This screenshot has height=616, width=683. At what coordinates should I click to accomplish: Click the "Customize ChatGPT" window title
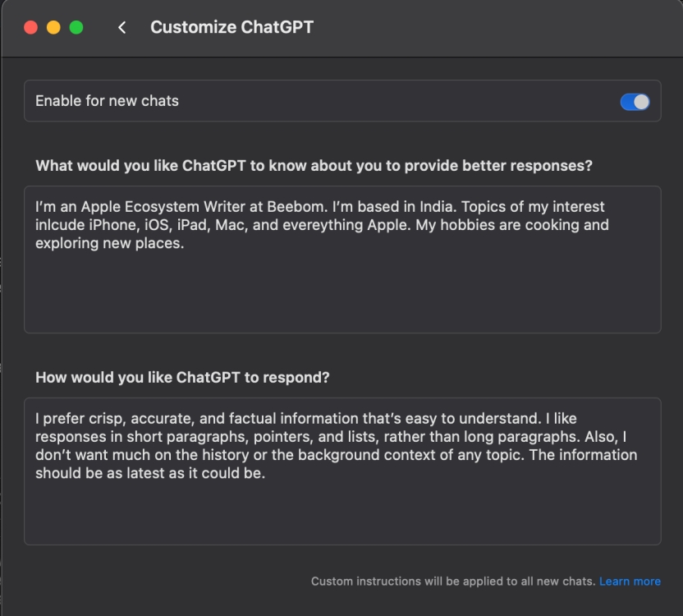(231, 27)
